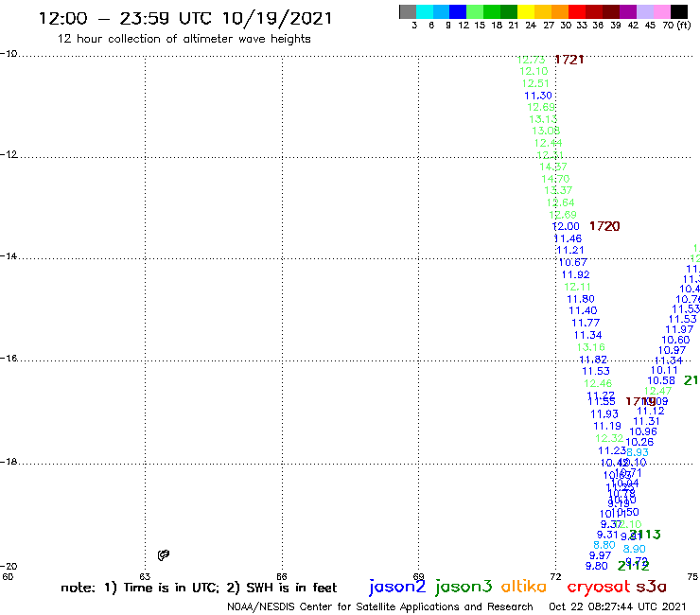Click the wave height value '11.80'
Image resolution: width=700 pixels, height=615 pixels.
[x=581, y=299]
